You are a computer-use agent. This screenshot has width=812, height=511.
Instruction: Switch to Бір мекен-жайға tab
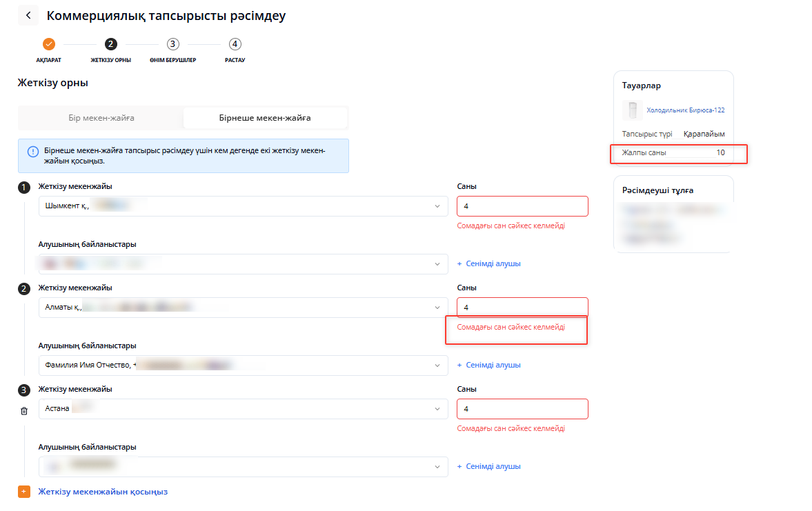[101, 118]
